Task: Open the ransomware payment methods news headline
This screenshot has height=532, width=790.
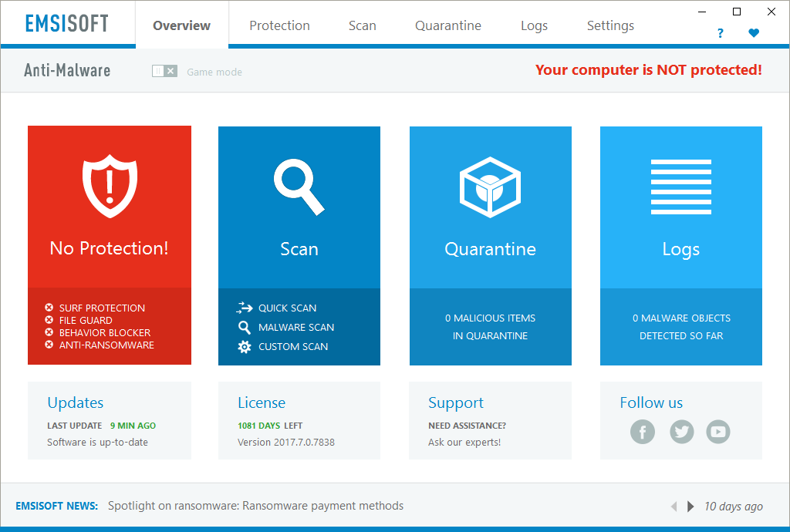Action: pos(255,506)
